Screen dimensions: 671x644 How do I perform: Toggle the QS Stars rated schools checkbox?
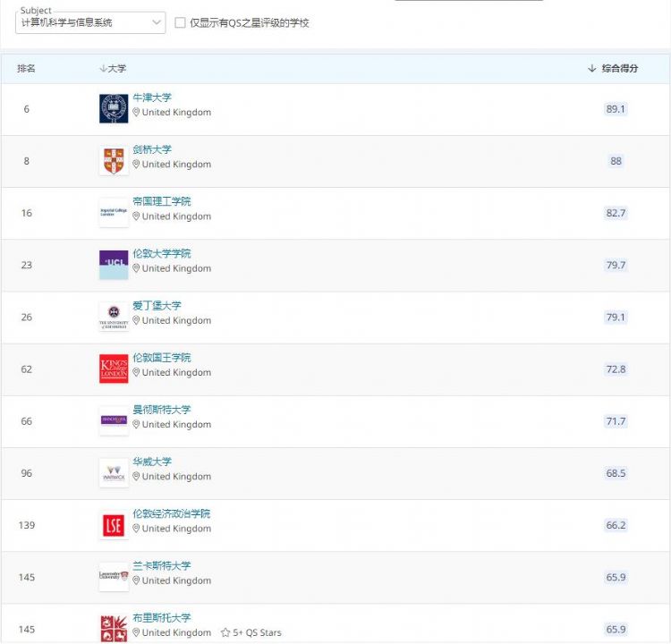181,22
